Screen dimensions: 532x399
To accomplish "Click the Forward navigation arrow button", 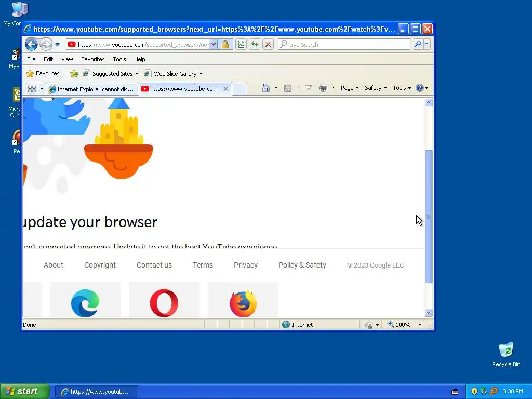I will click(x=46, y=44).
